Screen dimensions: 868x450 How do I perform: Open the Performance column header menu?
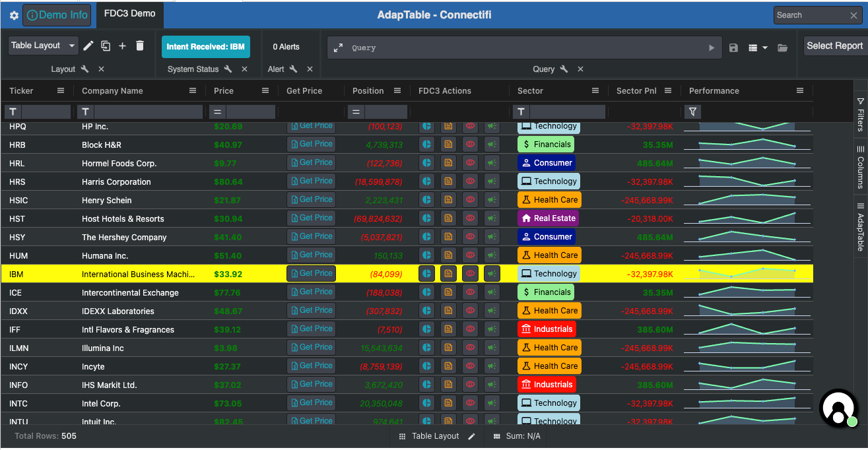pyautogui.click(x=800, y=91)
